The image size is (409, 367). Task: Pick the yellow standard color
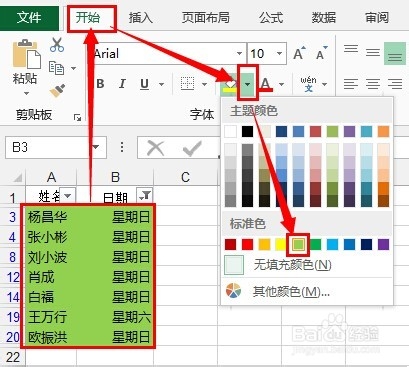pyautogui.click(x=281, y=244)
